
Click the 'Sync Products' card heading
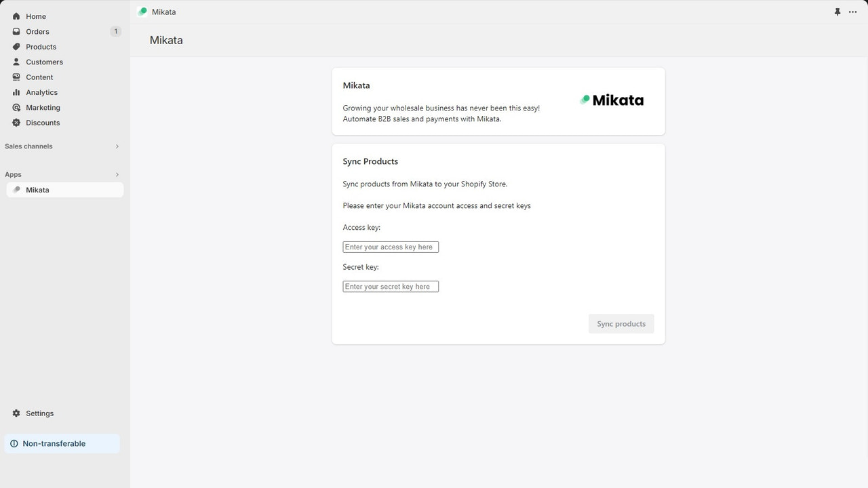370,161
